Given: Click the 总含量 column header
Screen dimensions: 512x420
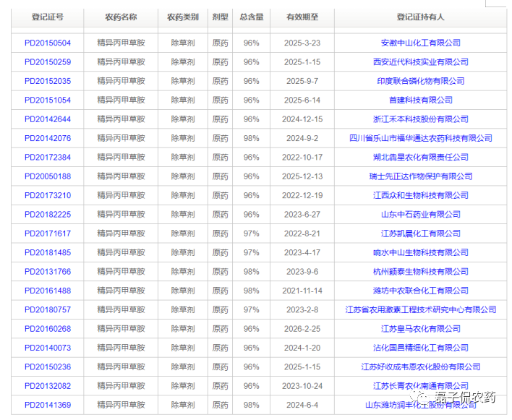Looking at the screenshot, I should coord(252,17).
